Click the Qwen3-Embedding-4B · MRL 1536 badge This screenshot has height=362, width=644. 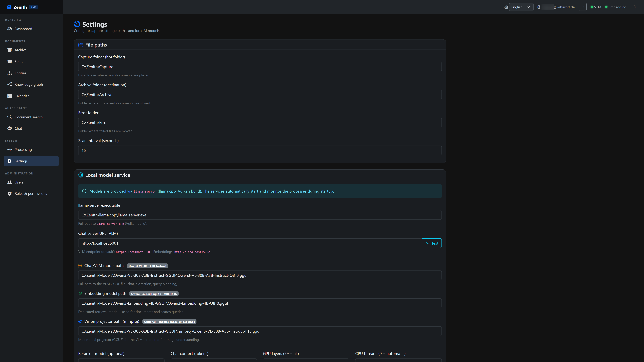[154, 294]
